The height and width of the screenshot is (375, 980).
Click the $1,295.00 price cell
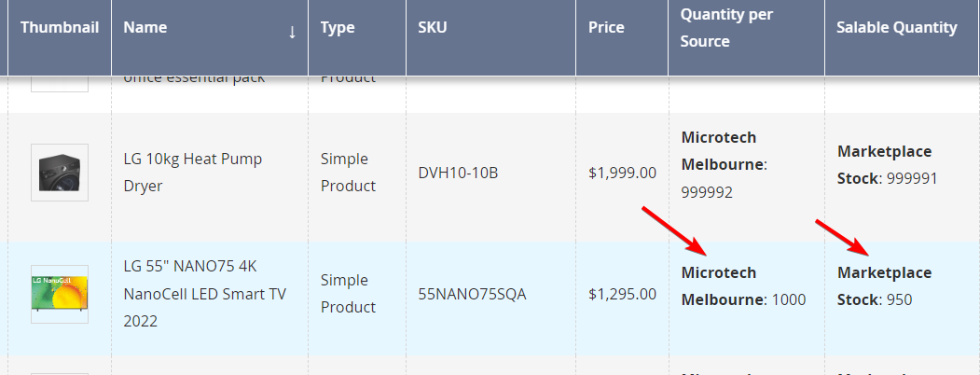coord(622,295)
